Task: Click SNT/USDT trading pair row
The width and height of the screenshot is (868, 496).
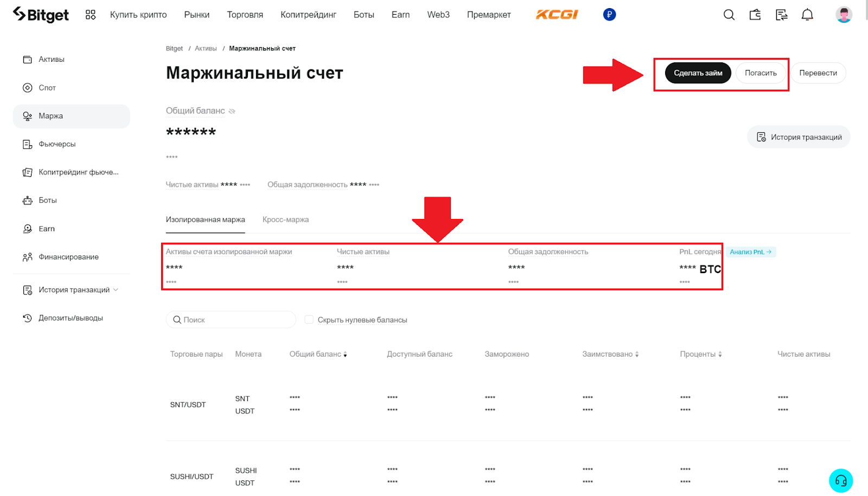Action: point(188,405)
